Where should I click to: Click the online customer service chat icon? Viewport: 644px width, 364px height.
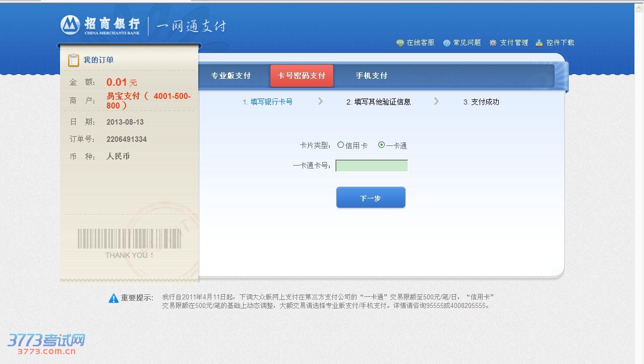click(400, 43)
